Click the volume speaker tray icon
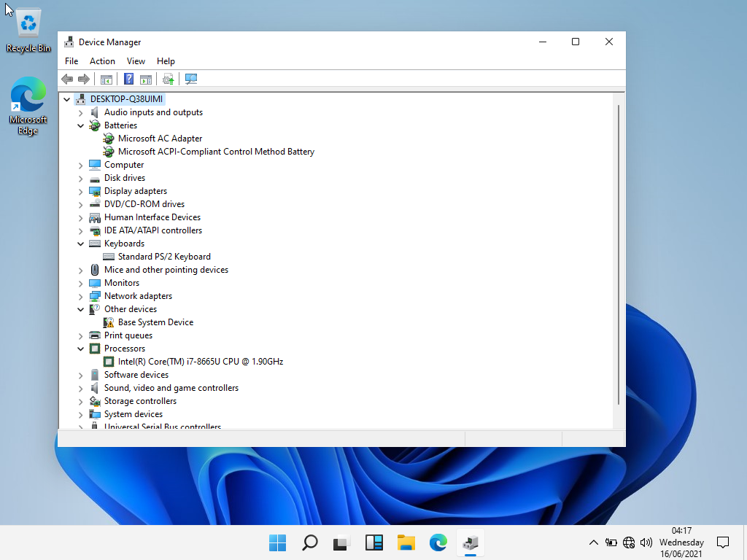The image size is (747, 560). pos(646,542)
